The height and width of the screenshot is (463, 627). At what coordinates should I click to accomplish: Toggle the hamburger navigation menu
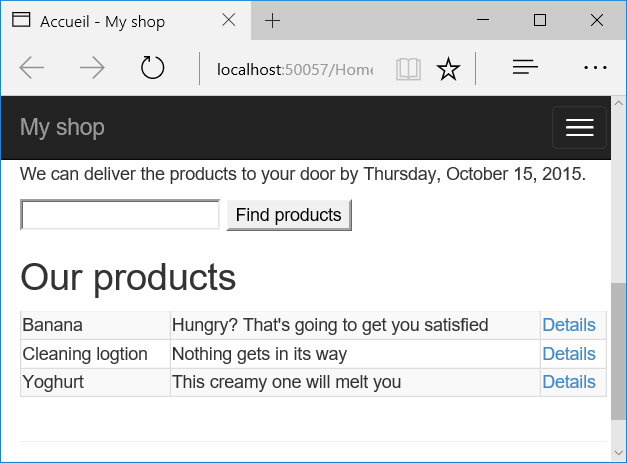[x=579, y=127]
